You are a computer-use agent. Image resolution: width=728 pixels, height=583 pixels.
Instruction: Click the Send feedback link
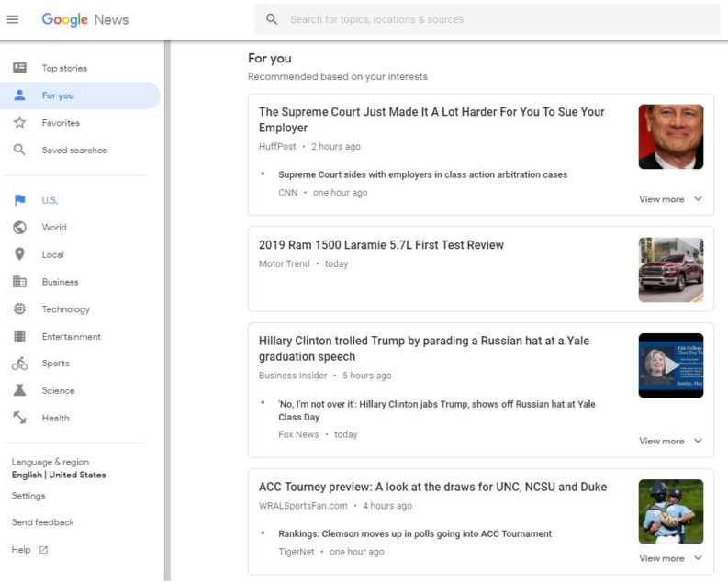click(43, 522)
